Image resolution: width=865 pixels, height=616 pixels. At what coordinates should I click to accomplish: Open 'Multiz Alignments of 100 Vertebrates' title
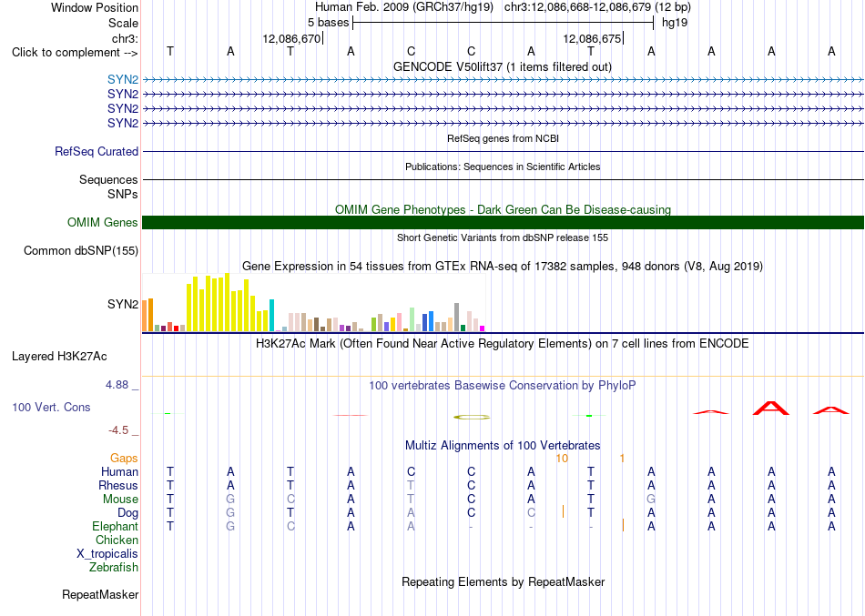pos(503,445)
